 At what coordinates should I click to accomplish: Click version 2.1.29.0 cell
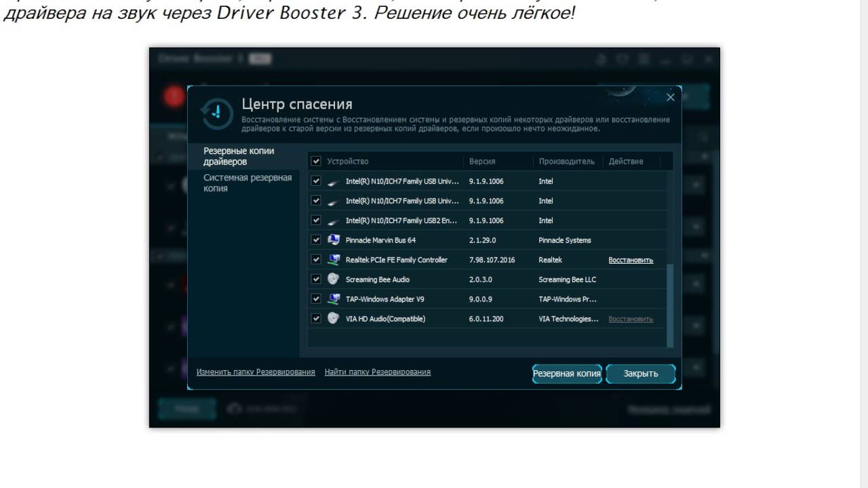[483, 240]
